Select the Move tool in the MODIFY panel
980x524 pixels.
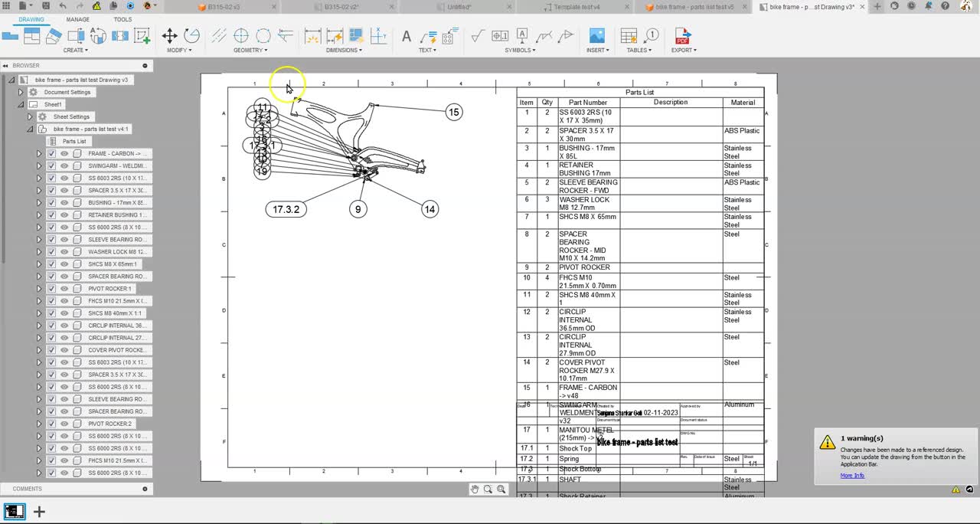(x=170, y=35)
